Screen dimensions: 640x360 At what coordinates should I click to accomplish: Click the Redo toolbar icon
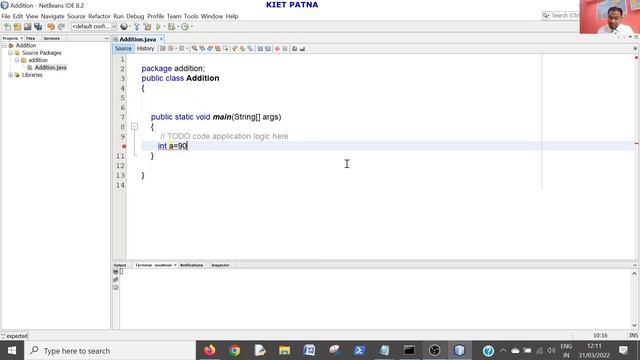pos(61,27)
